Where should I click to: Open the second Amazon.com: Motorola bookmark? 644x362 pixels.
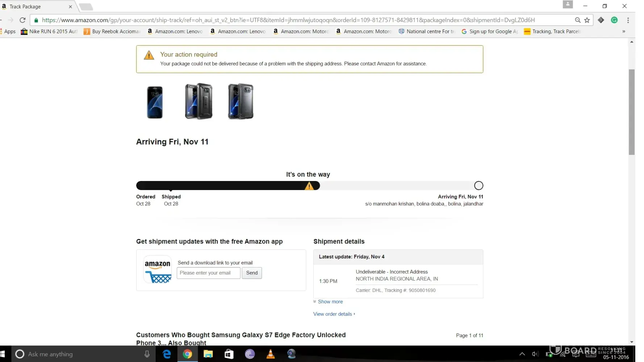coord(364,31)
